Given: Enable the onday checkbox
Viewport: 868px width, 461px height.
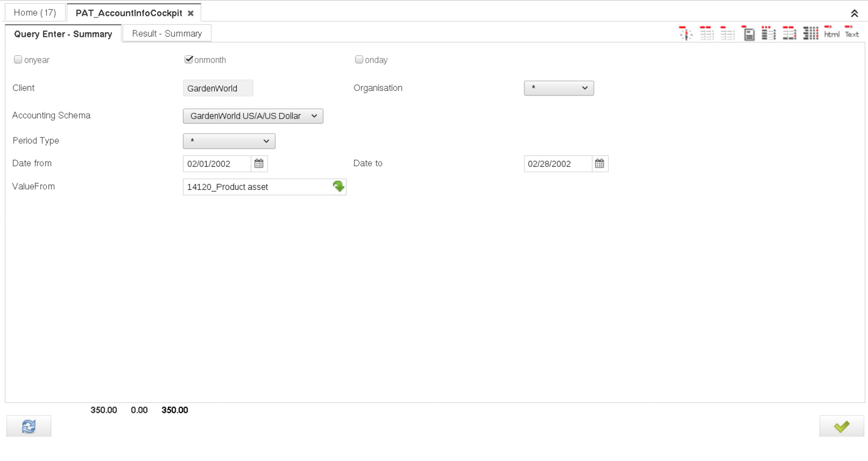Looking at the screenshot, I should [x=359, y=59].
